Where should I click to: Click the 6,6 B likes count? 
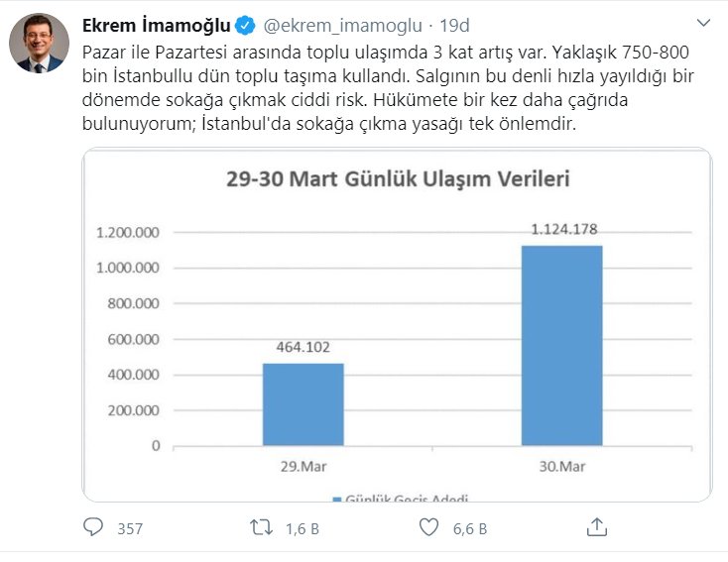469,529
